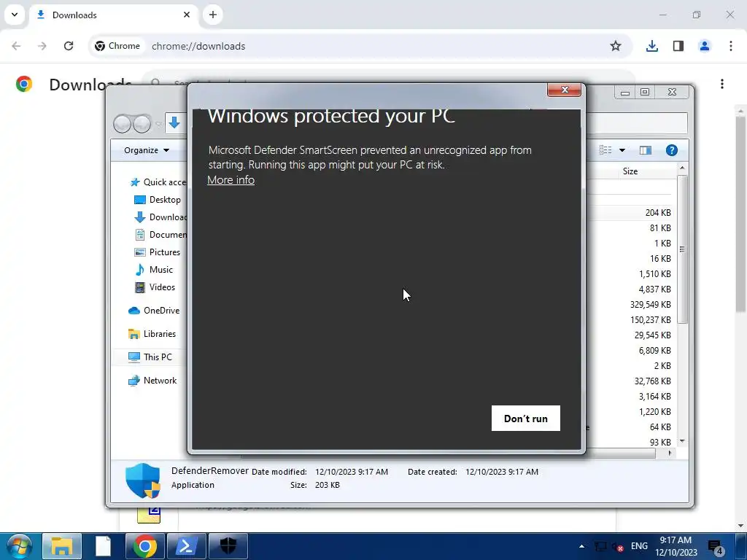Image resolution: width=747 pixels, height=560 pixels.
Task: Expand the view options dropdown in Explorer
Action: click(x=622, y=150)
